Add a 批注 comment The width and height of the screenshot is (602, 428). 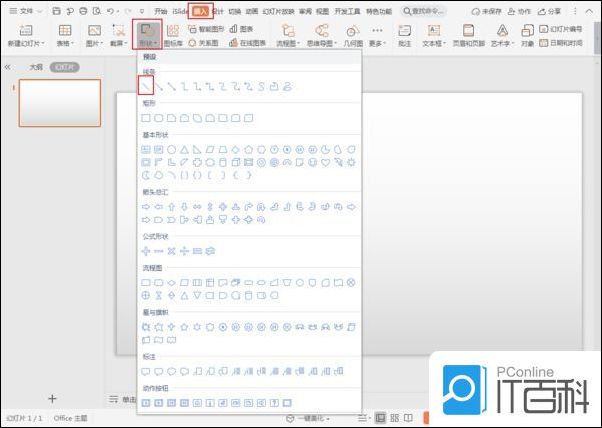tap(405, 36)
